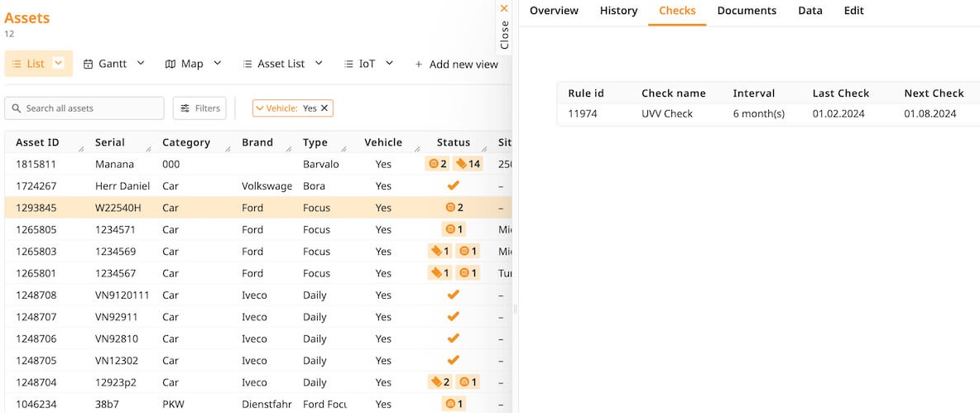This screenshot has height=413, width=980.
Task: Click the circle badge 1 for asset 1265803
Action: point(468,251)
